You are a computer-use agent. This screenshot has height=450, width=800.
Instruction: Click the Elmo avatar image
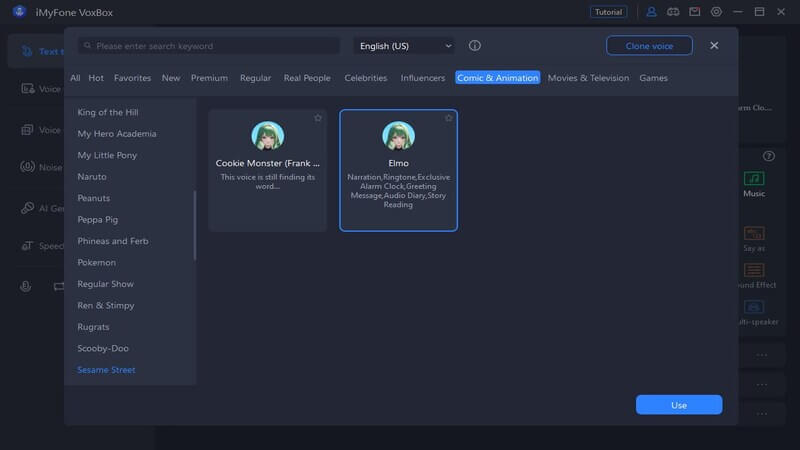(x=398, y=136)
